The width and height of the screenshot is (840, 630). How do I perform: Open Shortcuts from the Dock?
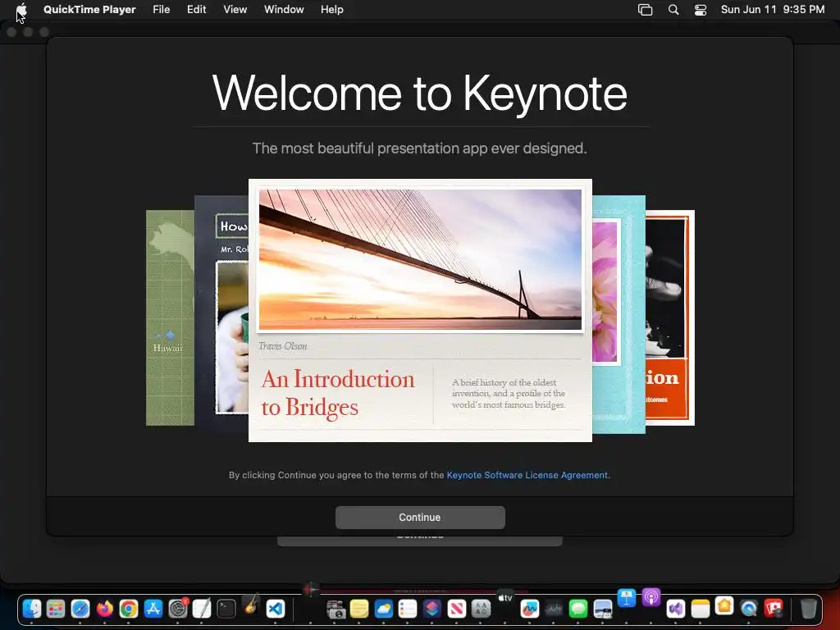pos(432,609)
